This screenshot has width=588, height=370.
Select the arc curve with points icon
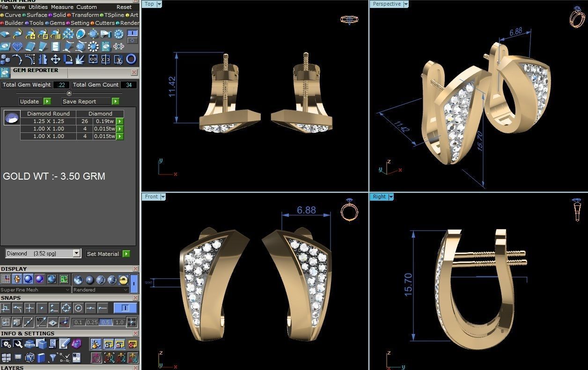pos(17,59)
